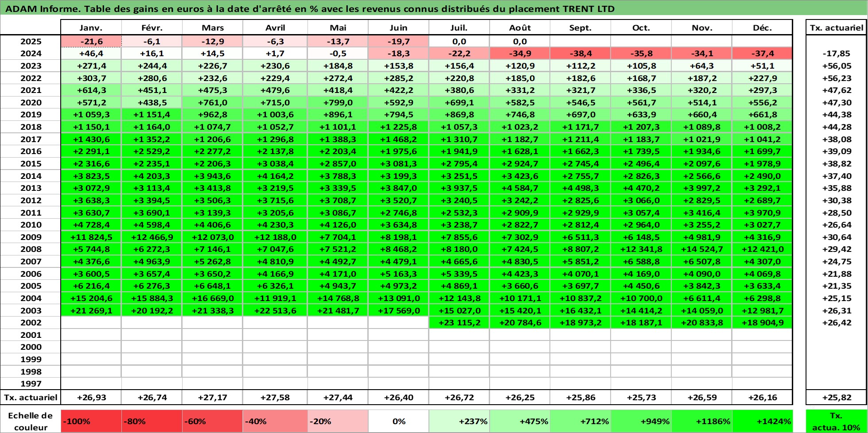Screen dimensions: 868x433
Task: Click the 2002 row label
Action: coord(31,323)
